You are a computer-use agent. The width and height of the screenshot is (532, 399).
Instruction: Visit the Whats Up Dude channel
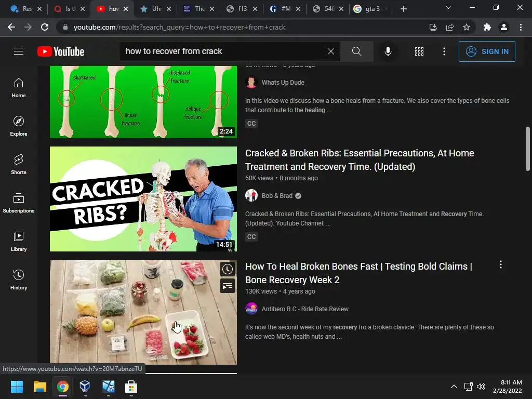coord(283,83)
